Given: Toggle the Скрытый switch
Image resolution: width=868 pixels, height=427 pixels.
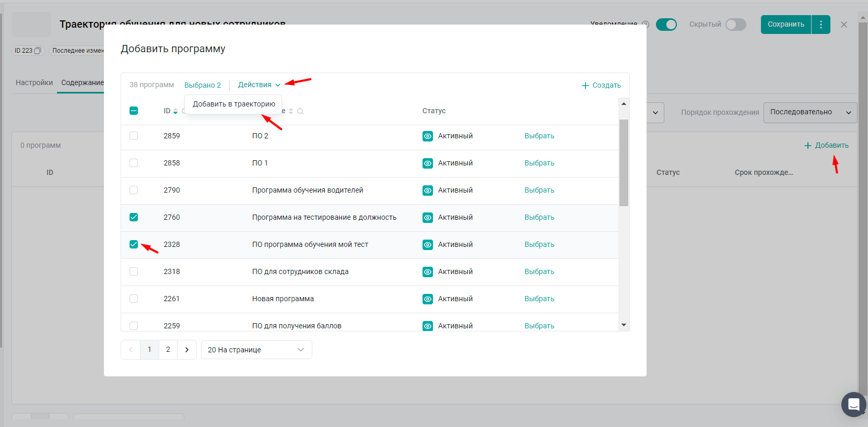Looking at the screenshot, I should [735, 25].
